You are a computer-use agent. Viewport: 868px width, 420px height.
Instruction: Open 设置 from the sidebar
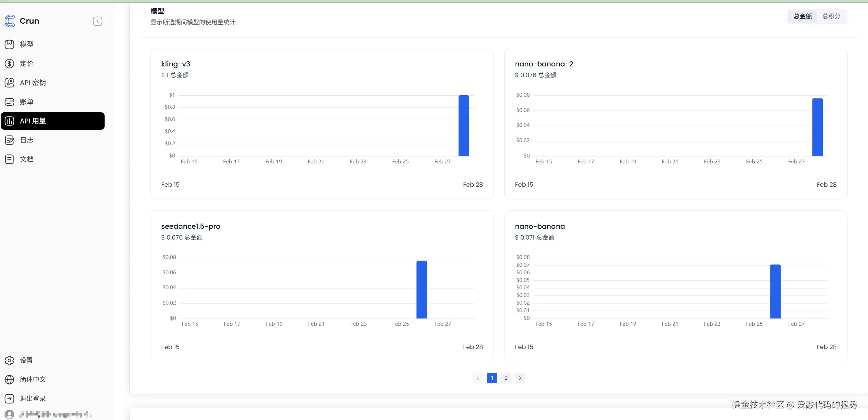(x=52, y=360)
